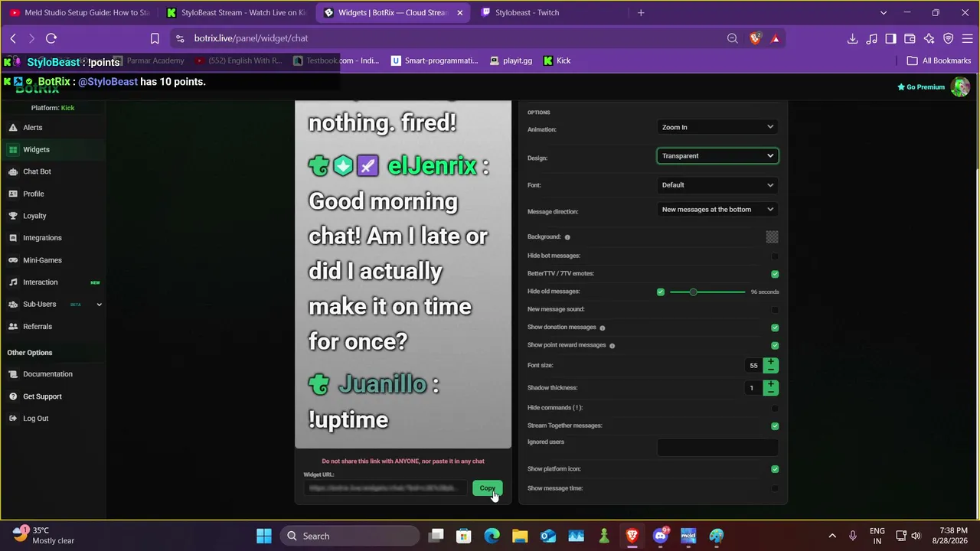Viewport: 980px width, 551px height.
Task: Click the Brave Rewards triangle icon
Action: 776,38
